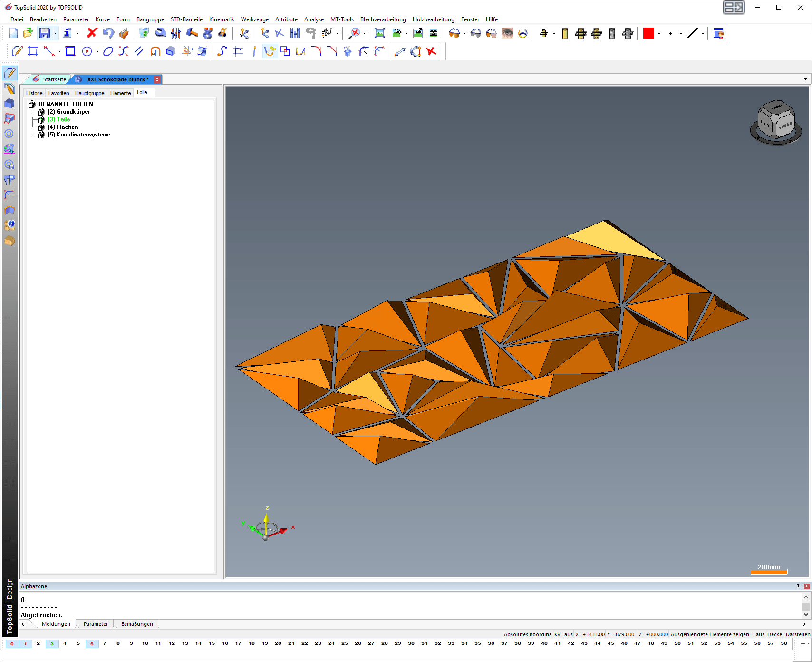Screen dimensions: 812x662
Task: Toggle layer 1 in the layer bar
Action: tap(25, 643)
